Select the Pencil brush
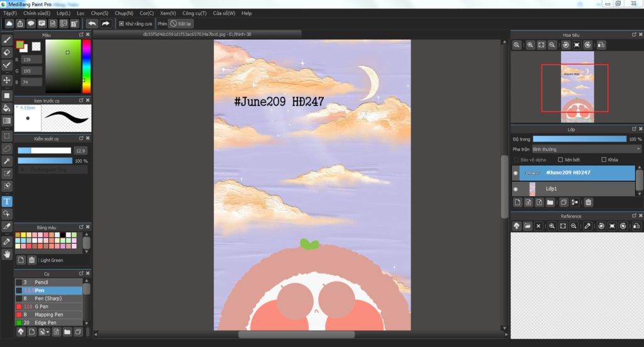This screenshot has width=644, height=347. (48, 282)
